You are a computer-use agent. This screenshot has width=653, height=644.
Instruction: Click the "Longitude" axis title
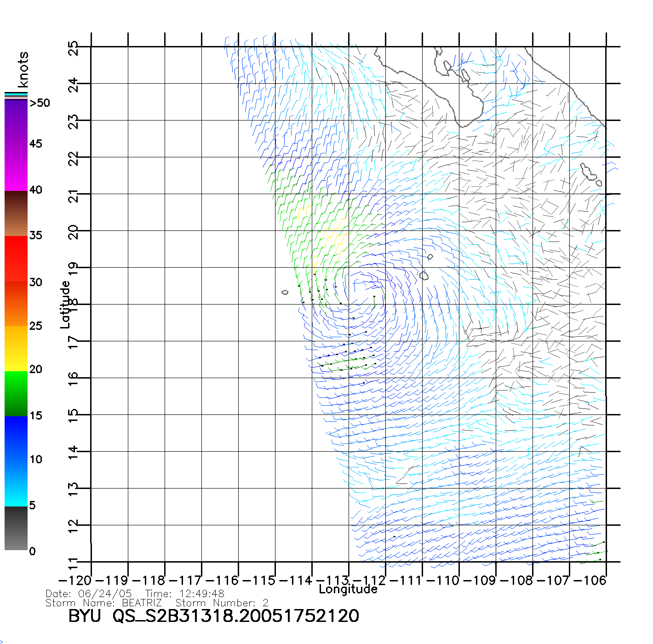click(x=348, y=589)
